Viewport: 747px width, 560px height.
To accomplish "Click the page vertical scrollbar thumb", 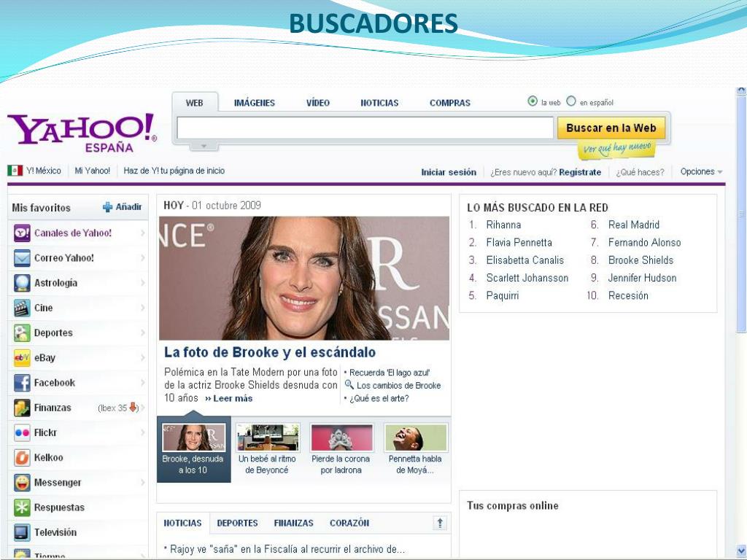I will click(x=741, y=214).
